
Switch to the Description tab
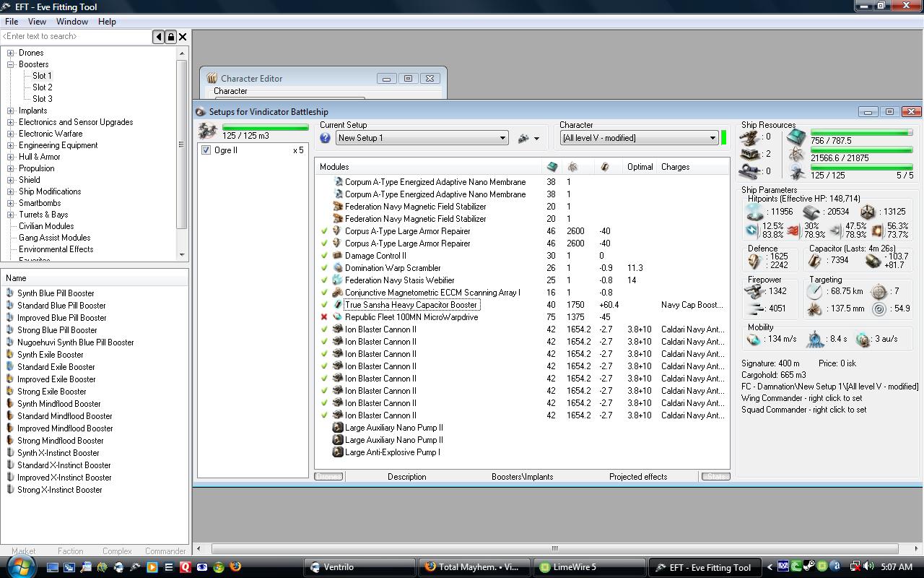click(407, 477)
